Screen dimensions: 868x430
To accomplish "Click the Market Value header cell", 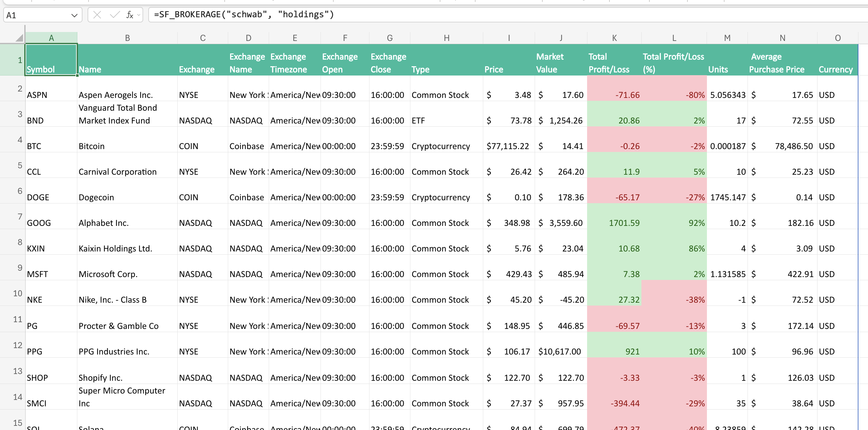I will coord(561,60).
